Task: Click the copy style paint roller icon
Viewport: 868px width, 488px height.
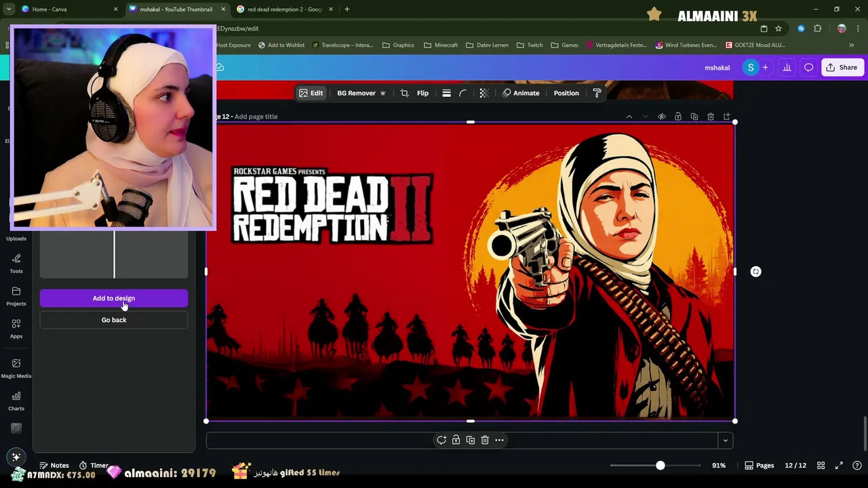Action: (597, 93)
